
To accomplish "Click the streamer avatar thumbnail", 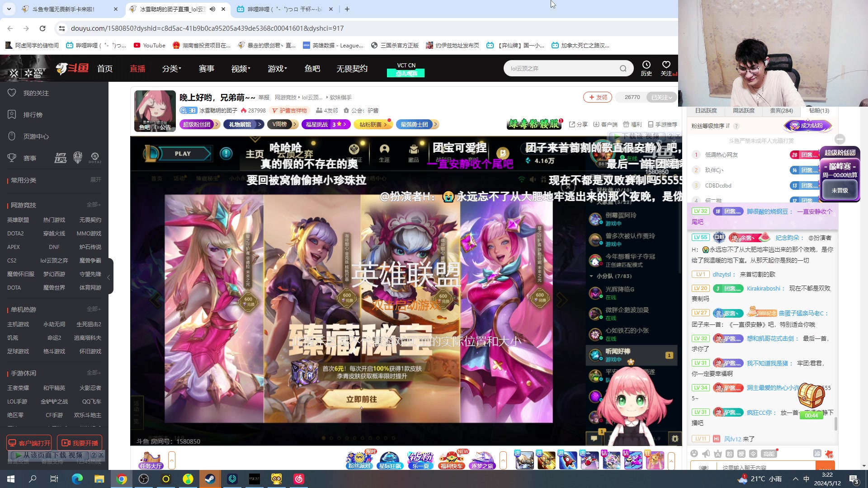I will point(155,111).
